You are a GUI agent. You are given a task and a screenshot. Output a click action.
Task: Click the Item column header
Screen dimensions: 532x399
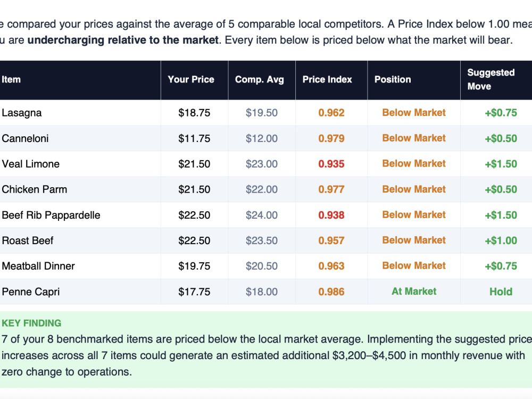point(11,80)
